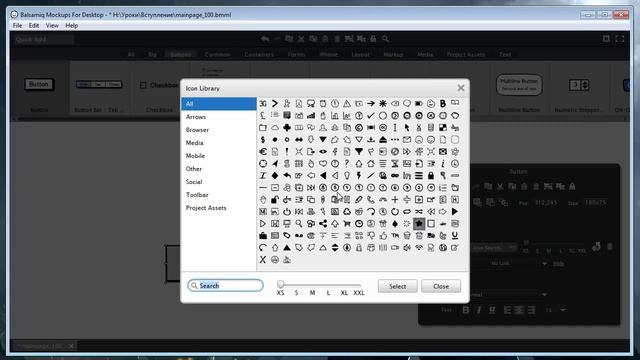Choose the shopping cart icon
Screen dimensions: 640x360
coord(347,224)
